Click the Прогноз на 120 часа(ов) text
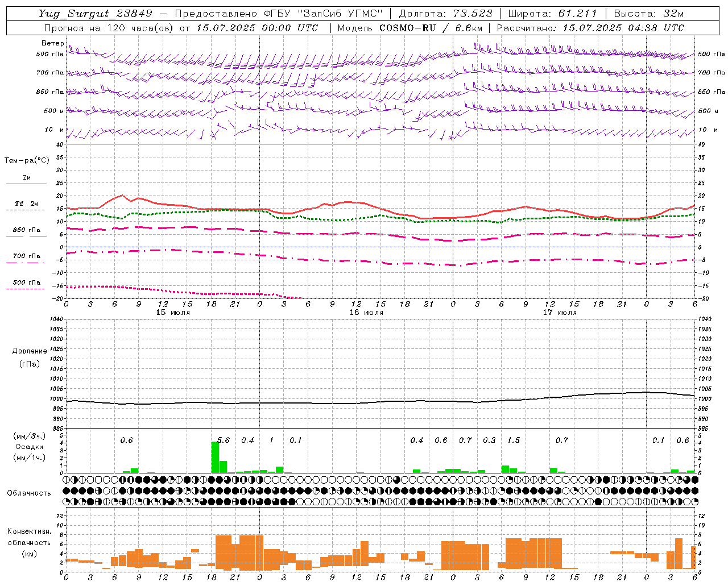This screenshot has height=582, width=728. (x=109, y=28)
